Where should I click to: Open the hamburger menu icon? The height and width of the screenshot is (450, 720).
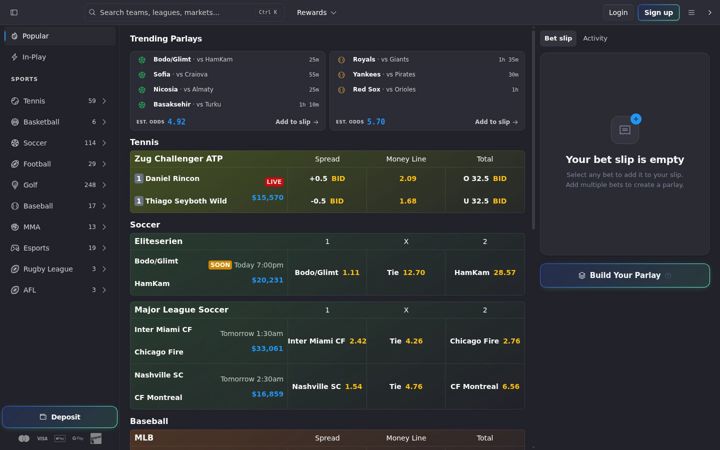point(691,12)
